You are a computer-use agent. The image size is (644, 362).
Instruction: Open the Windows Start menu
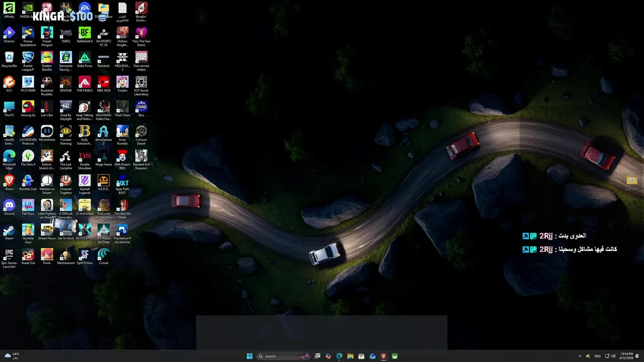point(250,356)
